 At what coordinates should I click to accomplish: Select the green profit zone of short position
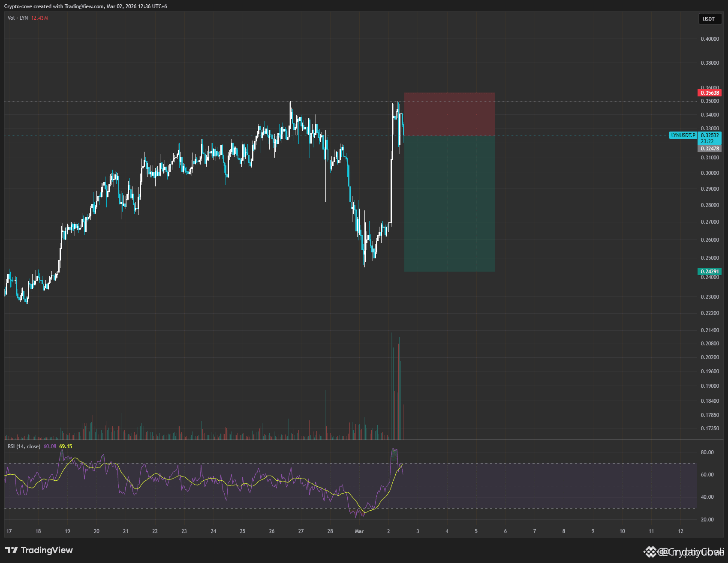click(x=449, y=204)
